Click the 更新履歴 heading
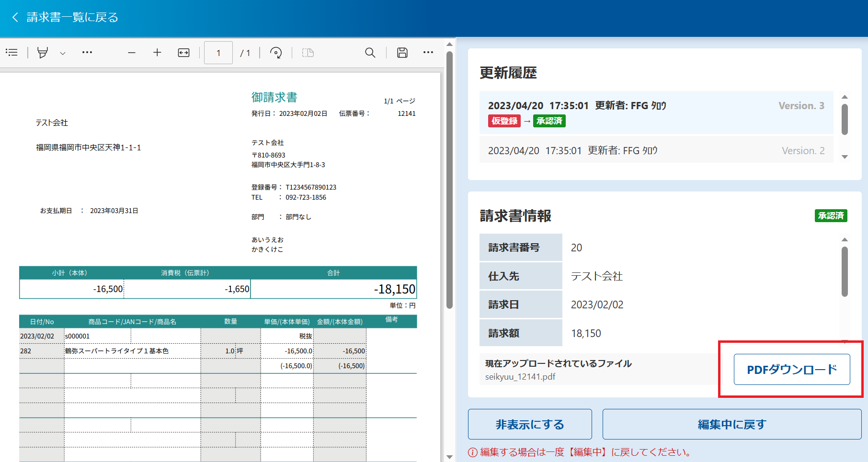 [x=508, y=73]
